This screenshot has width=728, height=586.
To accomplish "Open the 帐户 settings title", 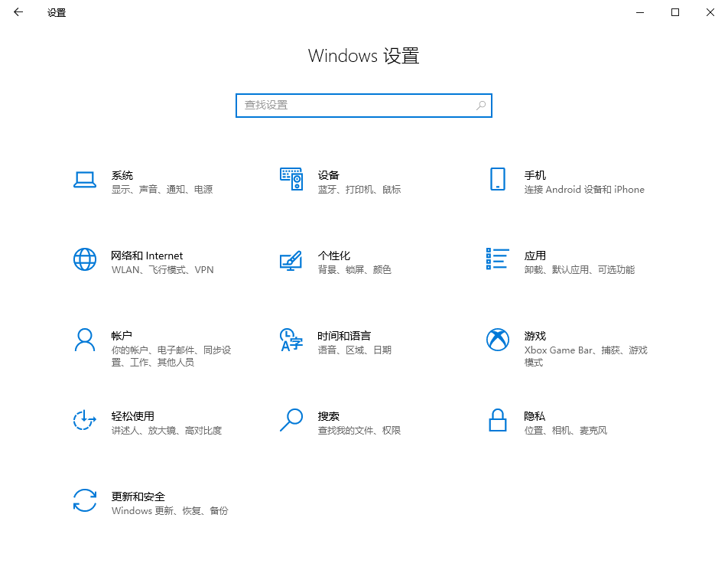I will (x=122, y=336).
